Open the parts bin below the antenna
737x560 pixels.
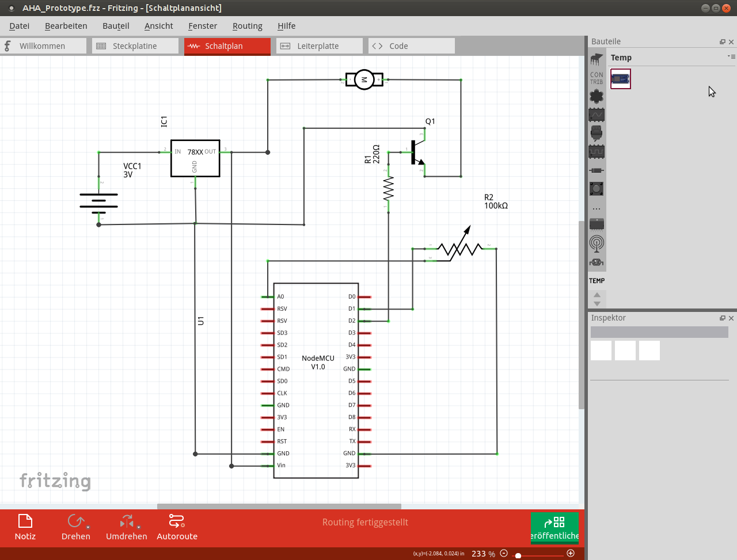click(597, 262)
